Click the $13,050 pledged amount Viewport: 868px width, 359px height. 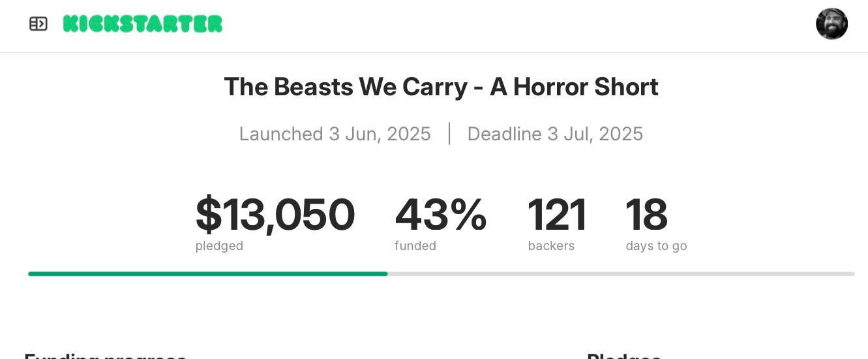(x=275, y=214)
